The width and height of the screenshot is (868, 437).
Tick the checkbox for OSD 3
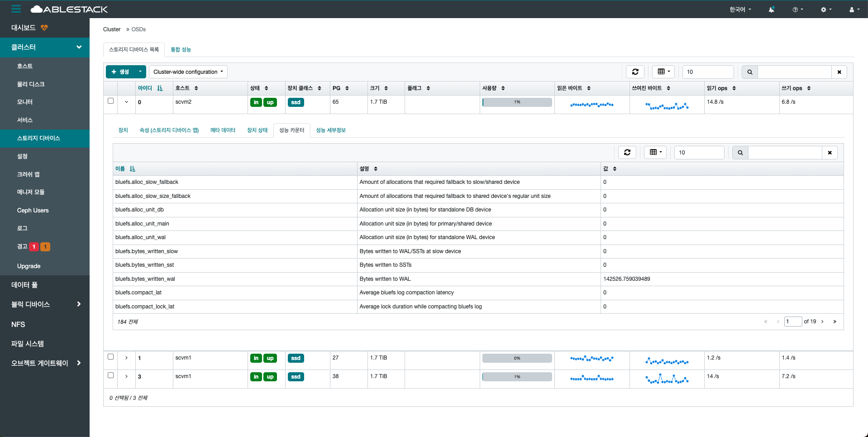click(110, 375)
